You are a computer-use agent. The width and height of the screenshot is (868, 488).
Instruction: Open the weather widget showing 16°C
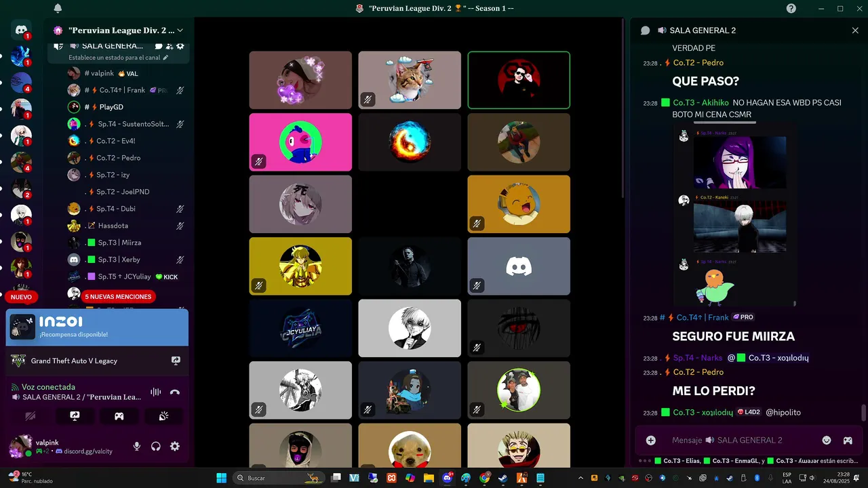(31, 478)
